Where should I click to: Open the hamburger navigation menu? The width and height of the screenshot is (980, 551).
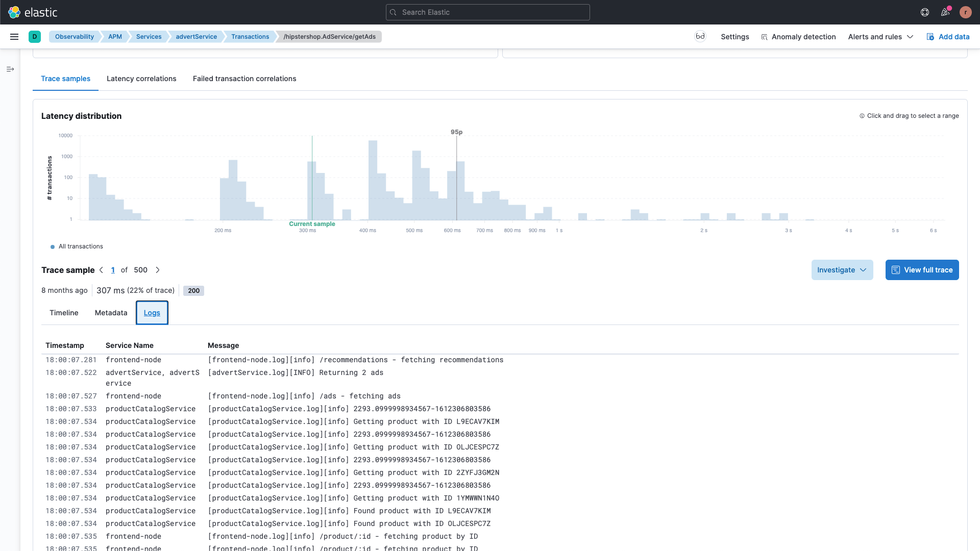click(14, 37)
